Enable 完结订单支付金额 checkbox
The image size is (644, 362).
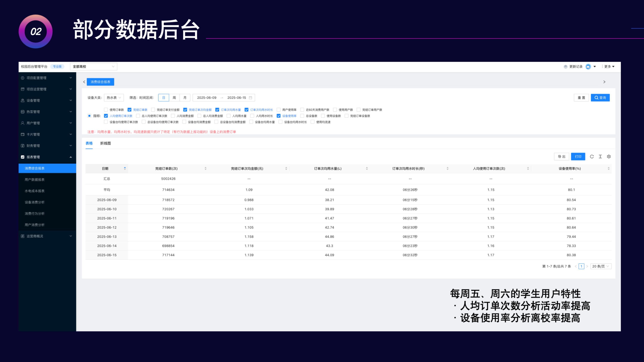tap(153, 110)
